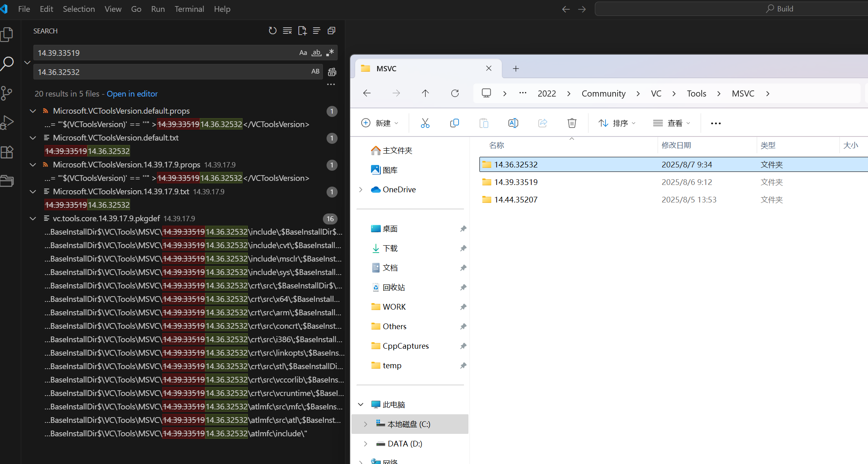Open the Terminal menu
Screen dimensions: 868x464
[189, 9]
